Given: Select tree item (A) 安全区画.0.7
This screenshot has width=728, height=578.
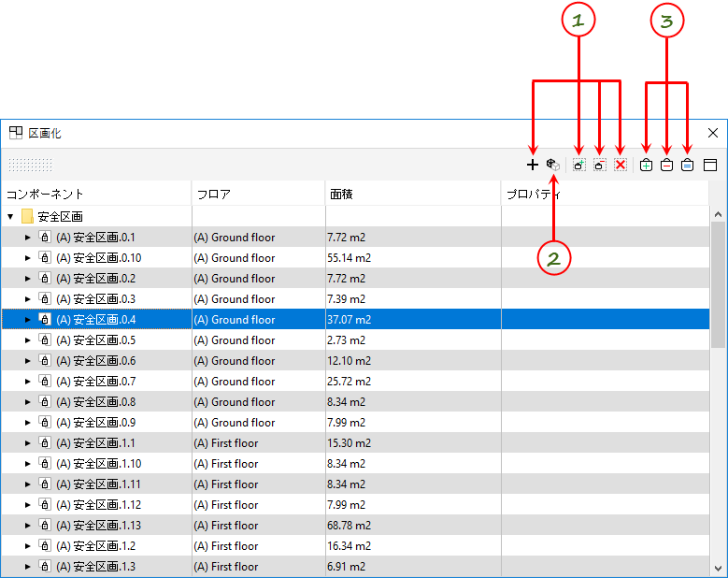Looking at the screenshot, I should (96, 382).
